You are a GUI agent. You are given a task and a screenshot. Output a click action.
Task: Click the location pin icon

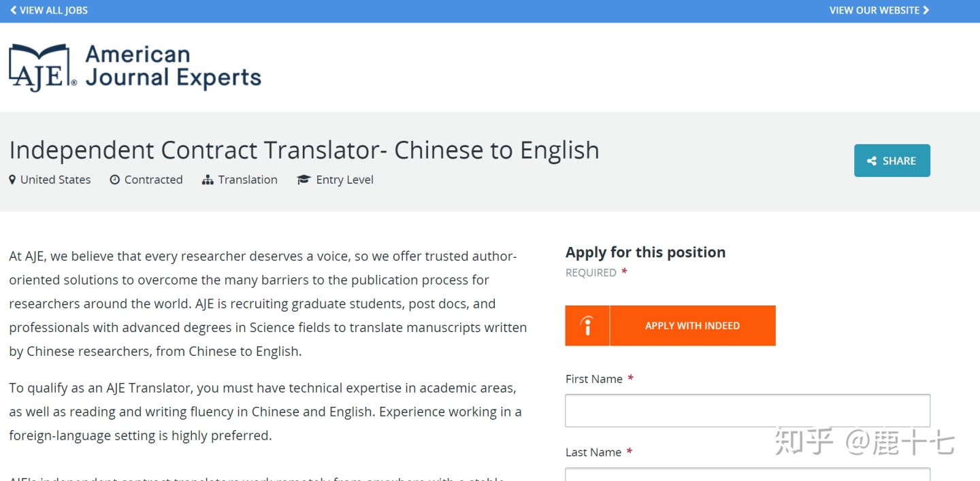12,180
